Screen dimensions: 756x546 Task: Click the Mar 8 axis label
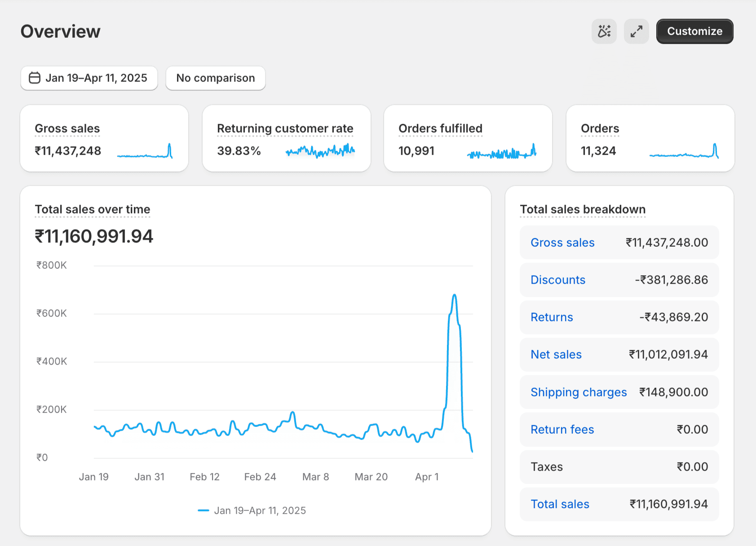[315, 477]
